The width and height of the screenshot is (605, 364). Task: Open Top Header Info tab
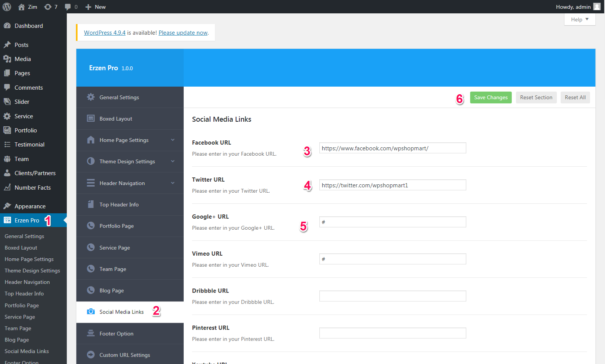tap(130, 205)
